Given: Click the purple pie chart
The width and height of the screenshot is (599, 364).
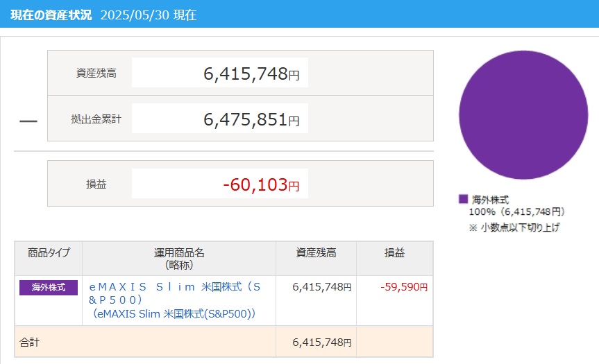Looking at the screenshot, I should (523, 115).
